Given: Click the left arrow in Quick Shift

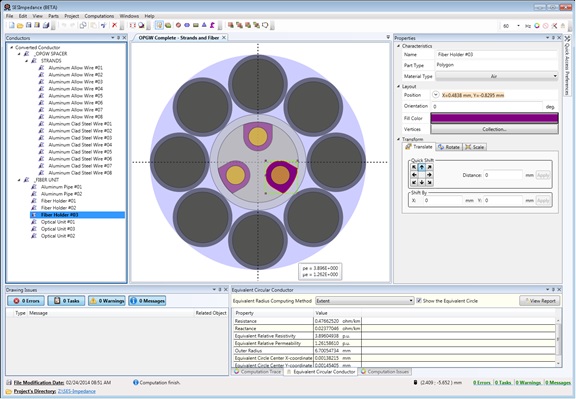Looking at the screenshot, I should [414, 175].
